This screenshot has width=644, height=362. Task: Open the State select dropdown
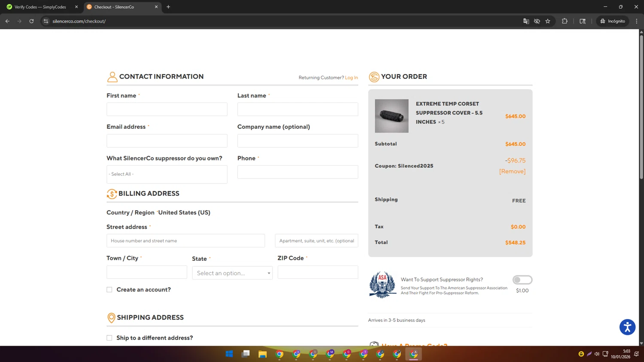[x=232, y=273]
